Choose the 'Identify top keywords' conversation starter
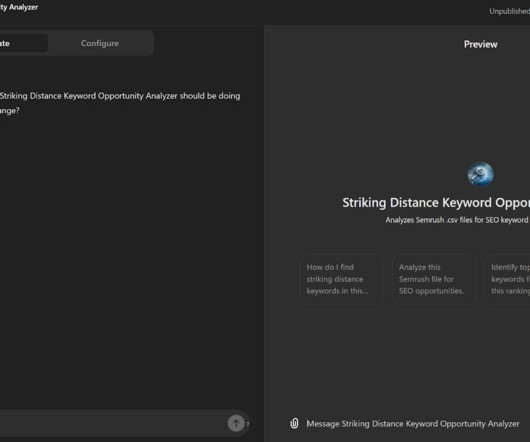This screenshot has width=530, height=442. tap(508, 279)
